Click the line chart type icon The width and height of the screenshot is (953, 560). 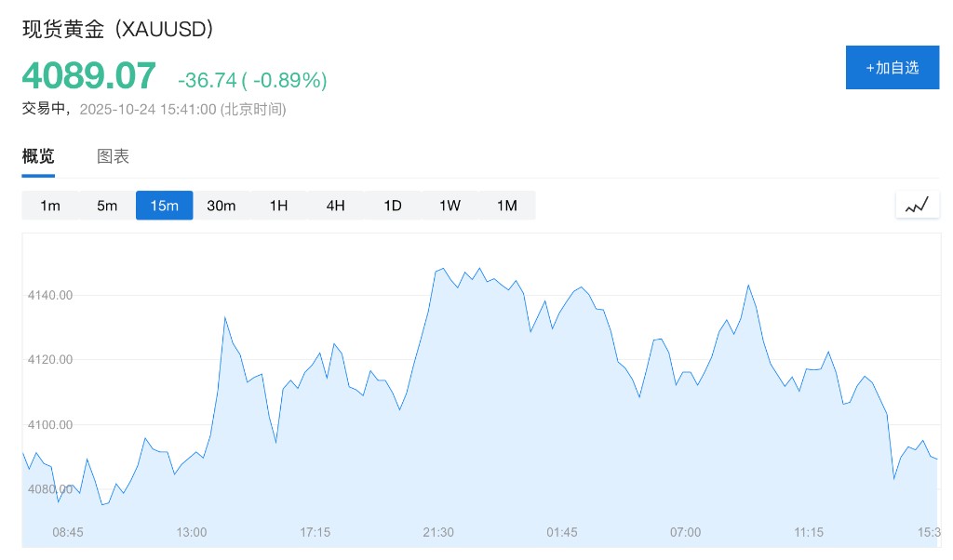[917, 206]
